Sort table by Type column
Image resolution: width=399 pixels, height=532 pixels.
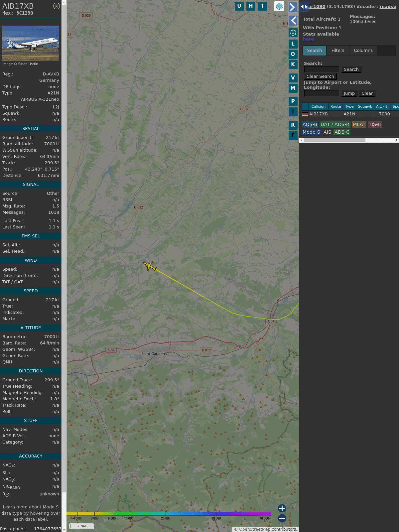[x=349, y=106]
